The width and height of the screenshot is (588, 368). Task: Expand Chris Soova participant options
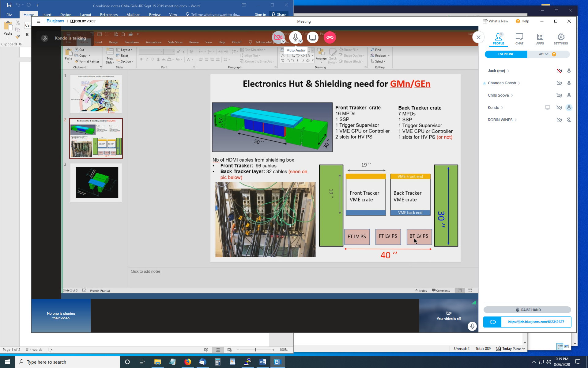click(x=512, y=95)
